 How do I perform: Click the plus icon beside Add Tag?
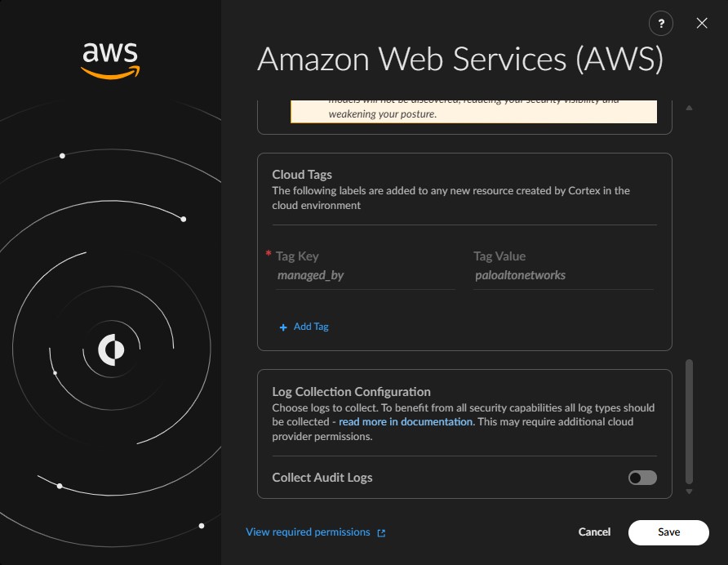click(x=283, y=327)
